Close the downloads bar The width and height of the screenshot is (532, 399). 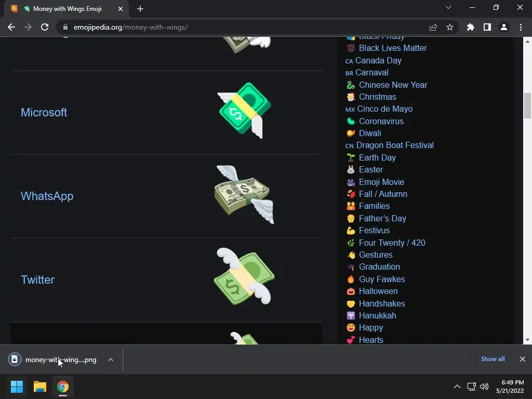pos(523,359)
